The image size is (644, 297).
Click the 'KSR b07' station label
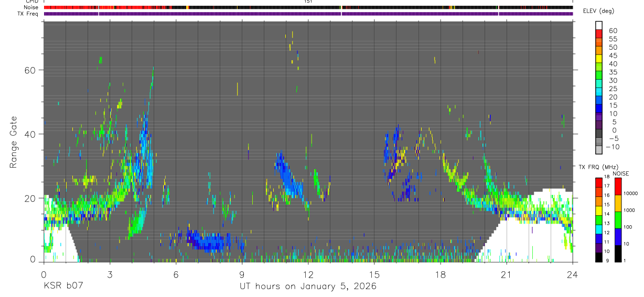[63, 286]
